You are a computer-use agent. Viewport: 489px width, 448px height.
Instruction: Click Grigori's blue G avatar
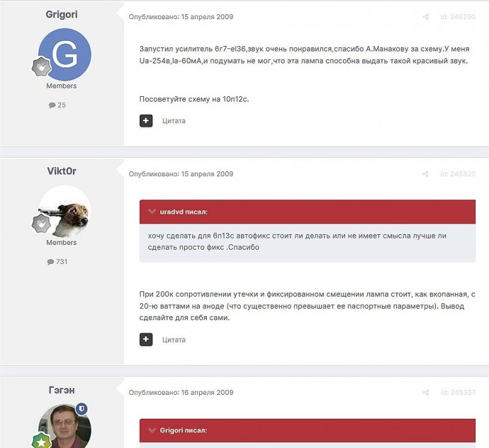click(65, 54)
